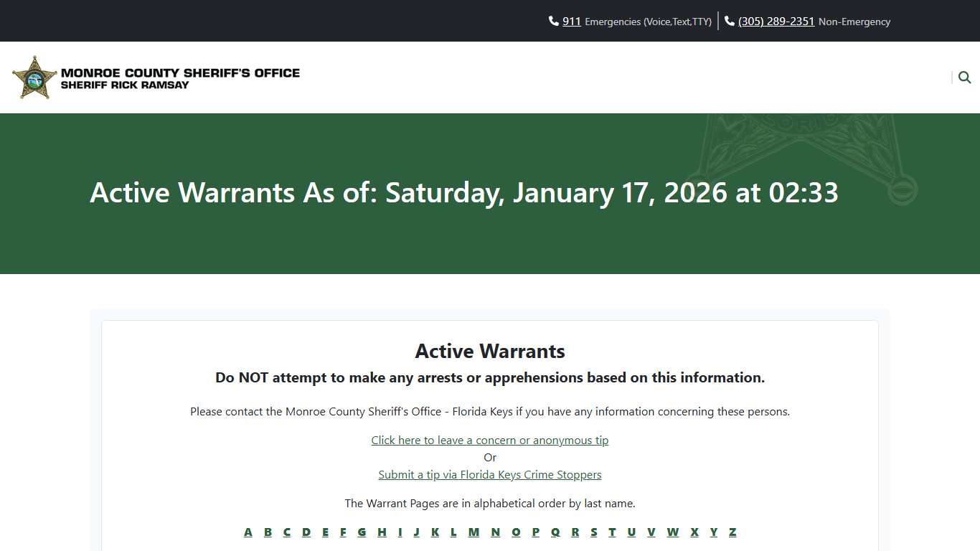
Task: Open warrants for letter G
Action: pyautogui.click(x=362, y=532)
